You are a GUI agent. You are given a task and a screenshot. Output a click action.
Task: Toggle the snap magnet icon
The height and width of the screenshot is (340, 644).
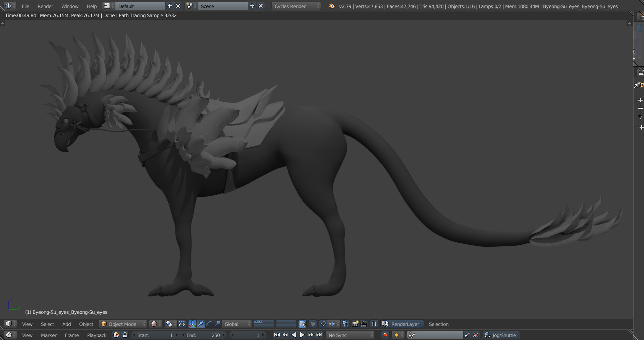click(323, 324)
